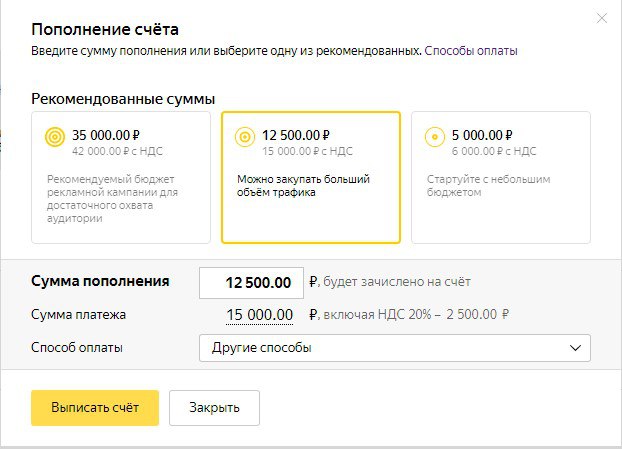The image size is (622, 449).
Task: Close the top-up dialog with the X icon
Action: 600,18
